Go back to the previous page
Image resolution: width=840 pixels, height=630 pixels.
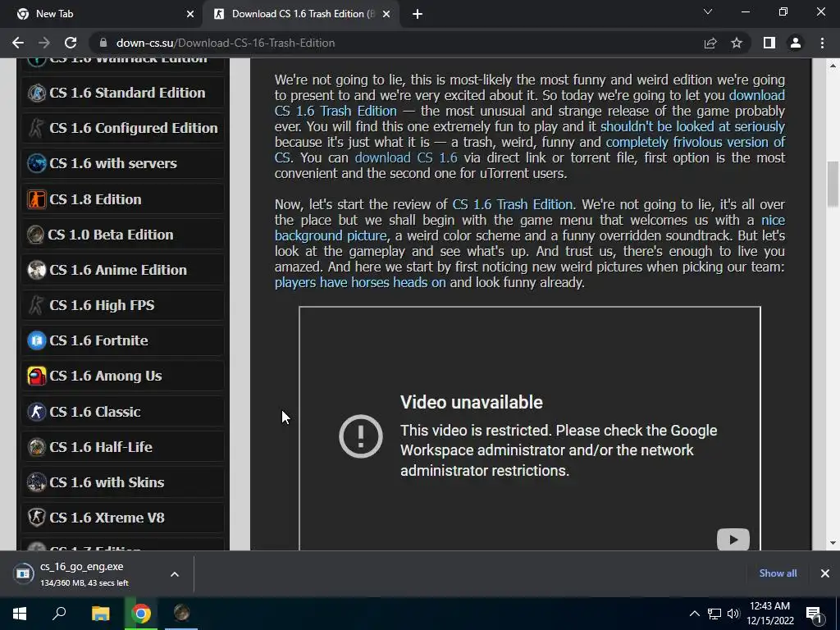coord(18,43)
